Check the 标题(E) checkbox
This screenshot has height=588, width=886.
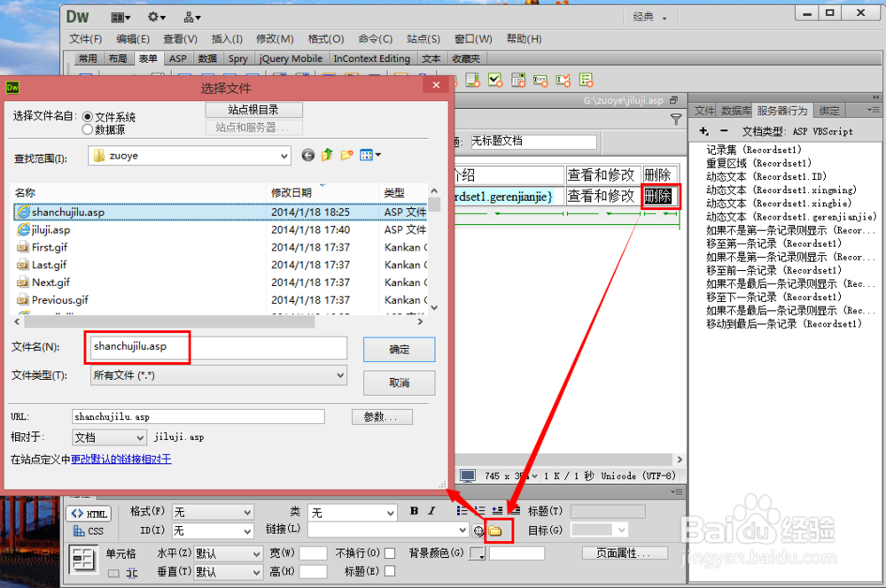390,571
